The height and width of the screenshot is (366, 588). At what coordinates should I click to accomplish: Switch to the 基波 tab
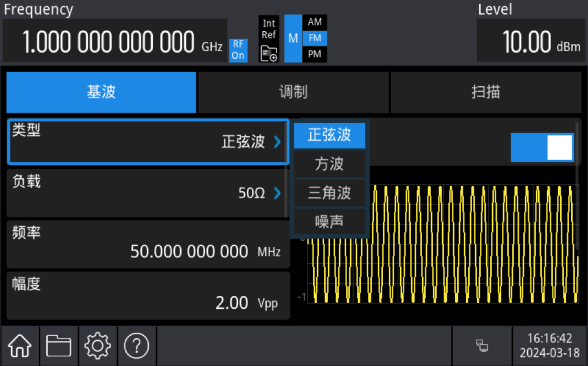(x=101, y=92)
